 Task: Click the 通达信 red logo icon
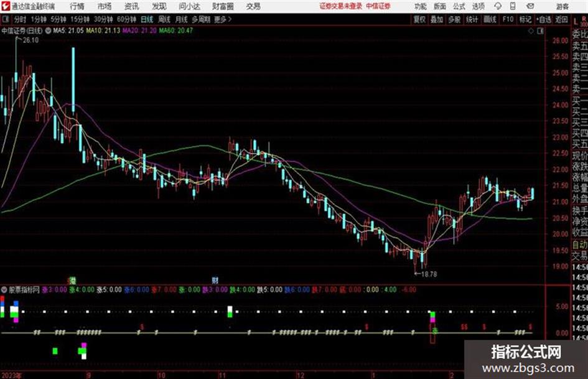tap(6, 6)
